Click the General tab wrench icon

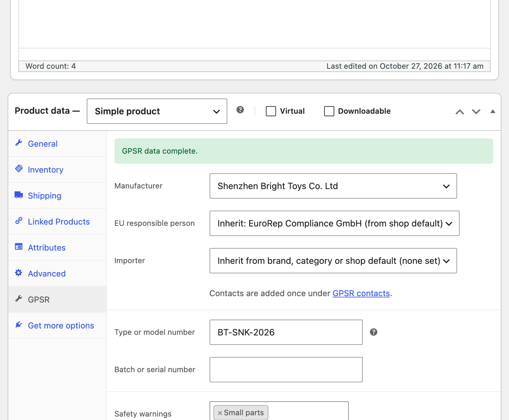[19, 143]
